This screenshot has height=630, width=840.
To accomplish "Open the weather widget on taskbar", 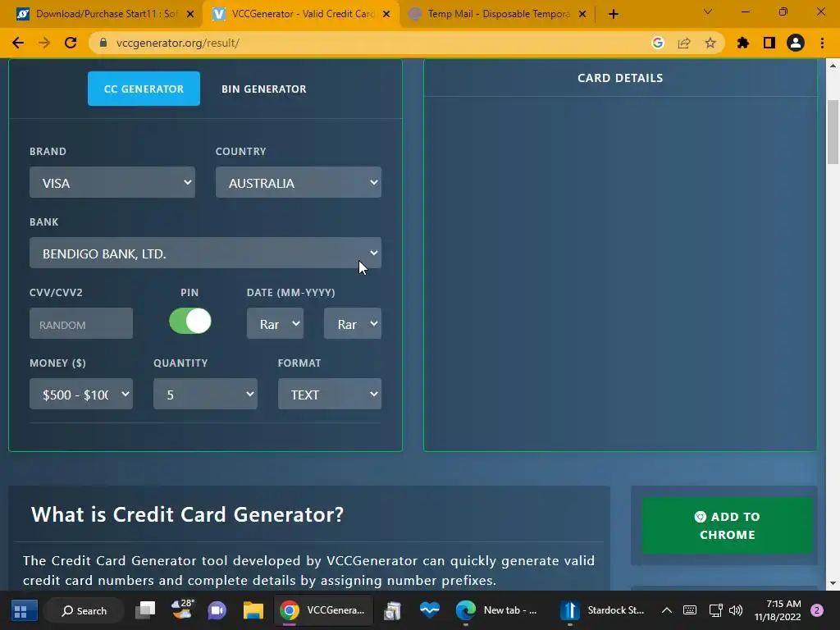I will coord(182,610).
